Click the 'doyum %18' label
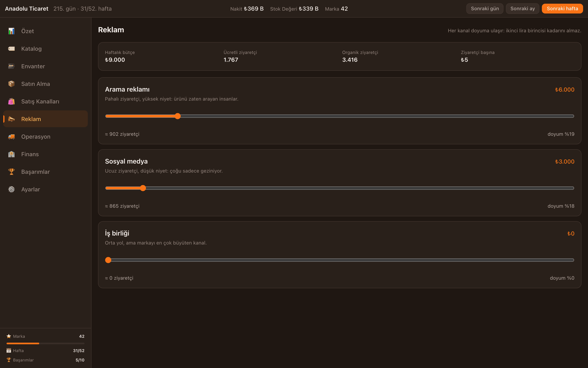The width and height of the screenshot is (588, 368). pos(561,206)
